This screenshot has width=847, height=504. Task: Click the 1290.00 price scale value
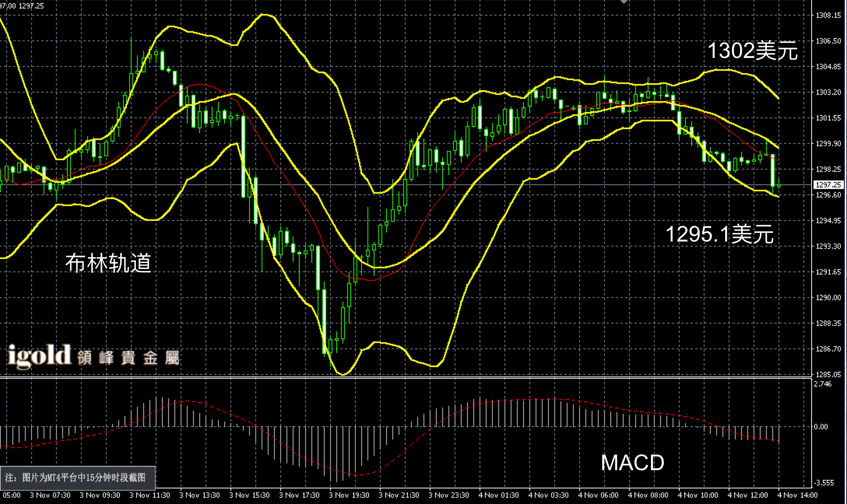coord(828,297)
